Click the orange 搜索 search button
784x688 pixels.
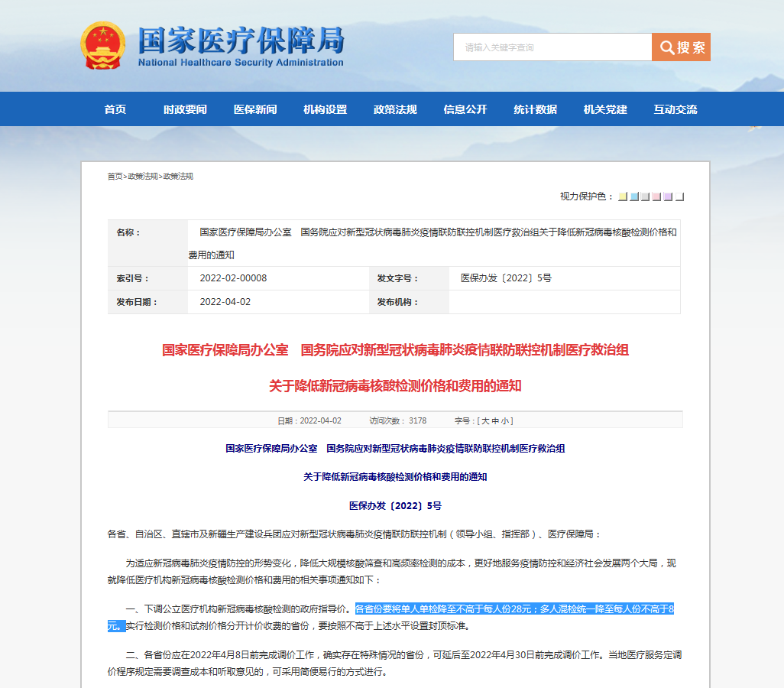pos(681,47)
